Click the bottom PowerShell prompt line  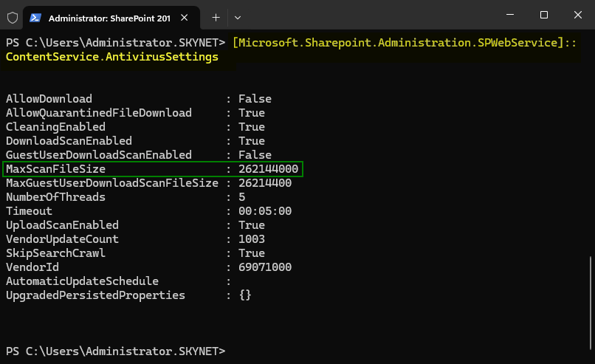click(115, 352)
